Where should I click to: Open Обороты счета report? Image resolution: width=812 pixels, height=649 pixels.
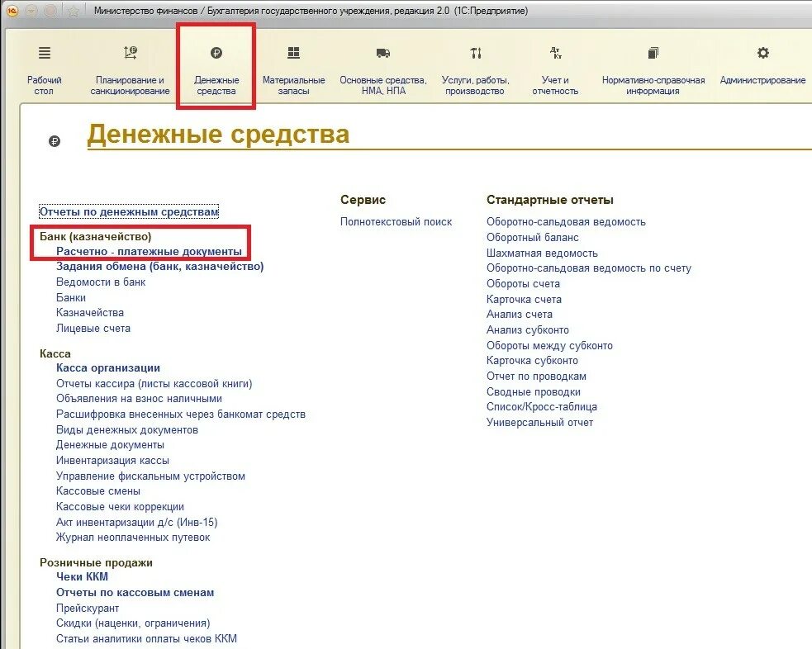pyautogui.click(x=523, y=283)
